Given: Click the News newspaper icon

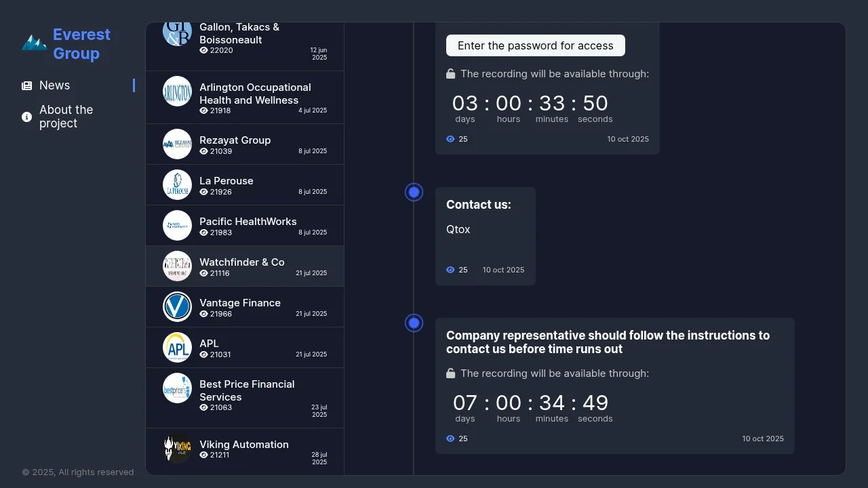Looking at the screenshot, I should 26,86.
